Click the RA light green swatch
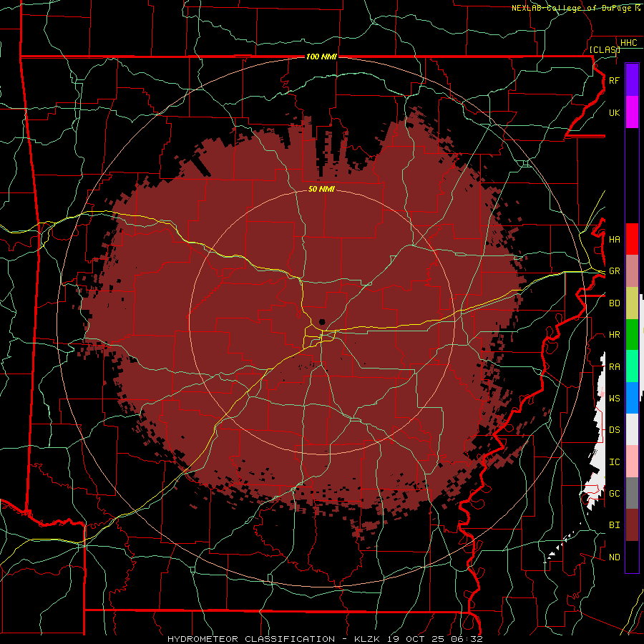644x644 pixels. pyautogui.click(x=632, y=366)
